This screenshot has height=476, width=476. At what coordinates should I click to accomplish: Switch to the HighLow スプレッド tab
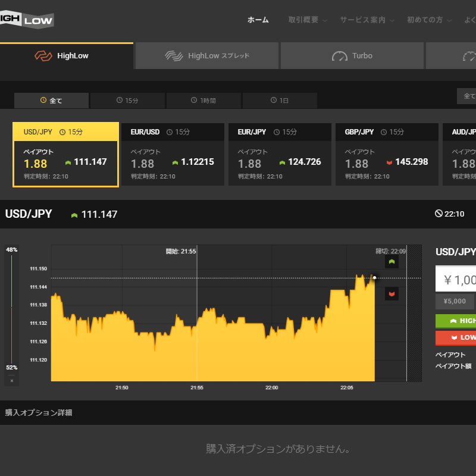tap(207, 56)
